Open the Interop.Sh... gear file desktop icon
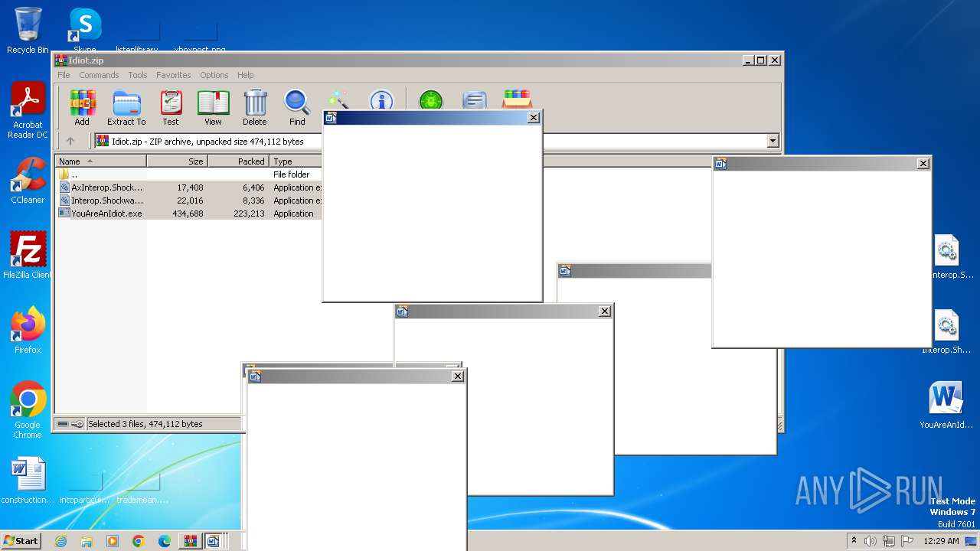 tap(948, 331)
